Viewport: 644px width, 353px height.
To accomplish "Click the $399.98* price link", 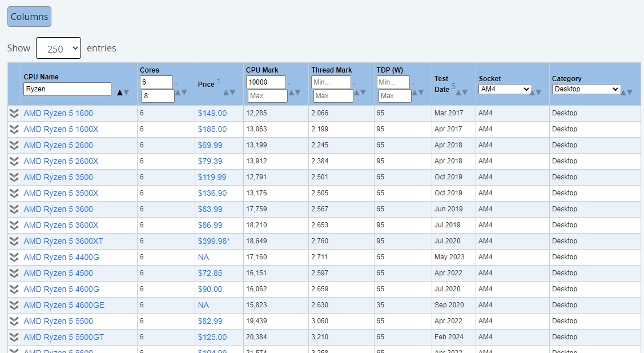I will [x=214, y=242].
